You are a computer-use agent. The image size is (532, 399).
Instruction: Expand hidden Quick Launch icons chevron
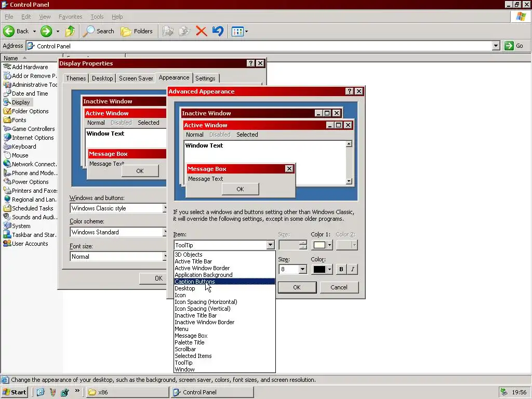[77, 391]
